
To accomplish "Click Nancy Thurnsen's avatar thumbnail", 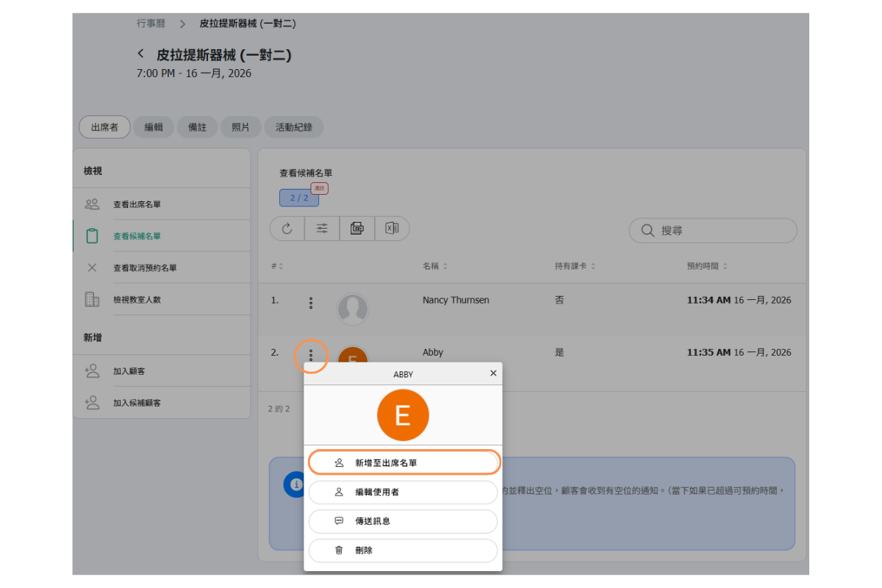I will tap(353, 309).
